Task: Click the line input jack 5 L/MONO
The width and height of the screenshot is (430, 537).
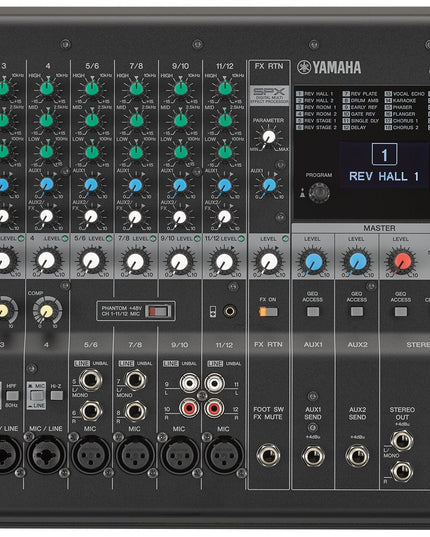Action: pyautogui.click(x=91, y=380)
